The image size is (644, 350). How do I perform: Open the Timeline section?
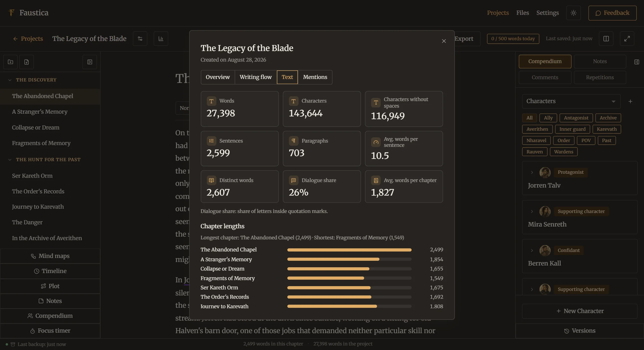click(x=50, y=271)
